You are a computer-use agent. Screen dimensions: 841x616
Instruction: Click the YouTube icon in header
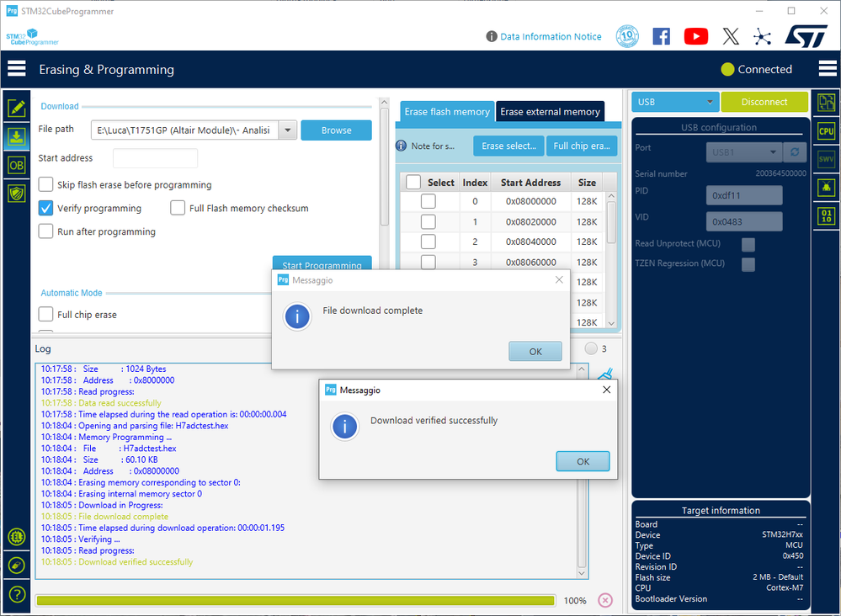click(695, 36)
